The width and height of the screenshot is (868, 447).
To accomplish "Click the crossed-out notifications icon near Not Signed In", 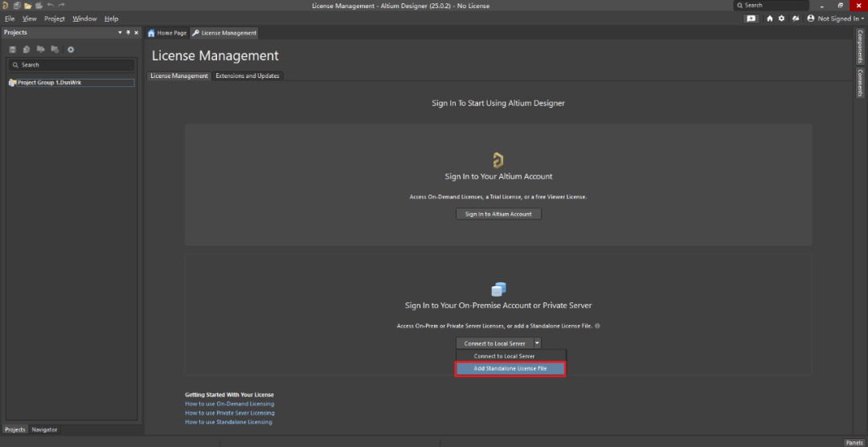I will [795, 18].
